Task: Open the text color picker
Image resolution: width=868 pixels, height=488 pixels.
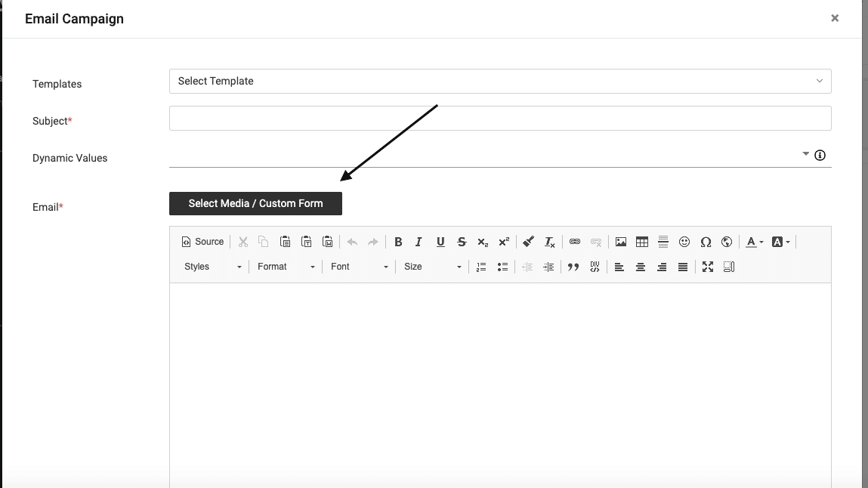Action: point(754,242)
